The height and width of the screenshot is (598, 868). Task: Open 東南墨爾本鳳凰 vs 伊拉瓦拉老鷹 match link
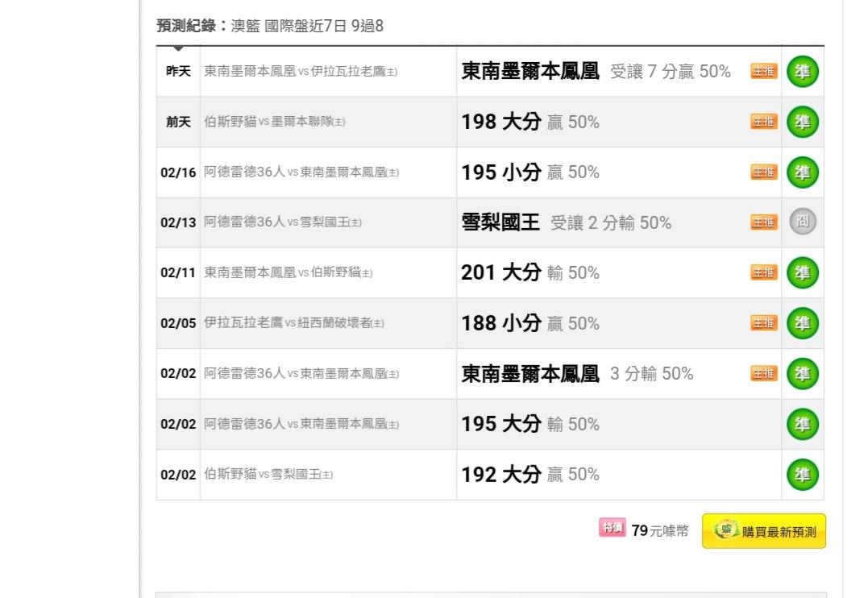click(301, 72)
